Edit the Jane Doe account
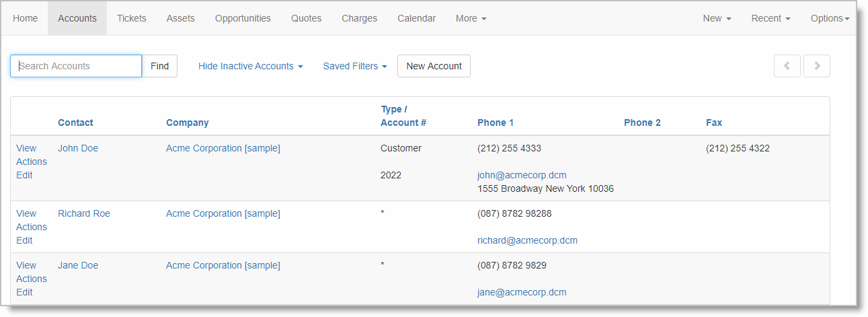Viewport: 868px width, 317px height. (24, 292)
